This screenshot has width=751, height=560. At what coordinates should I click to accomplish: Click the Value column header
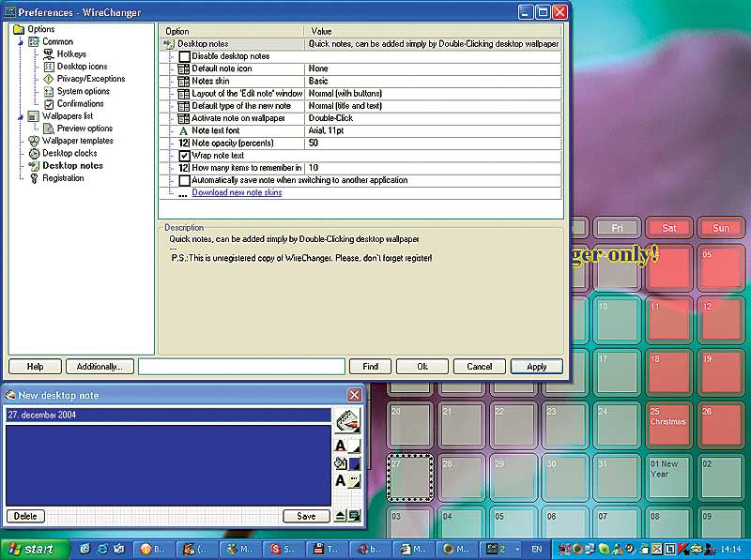pos(433,31)
